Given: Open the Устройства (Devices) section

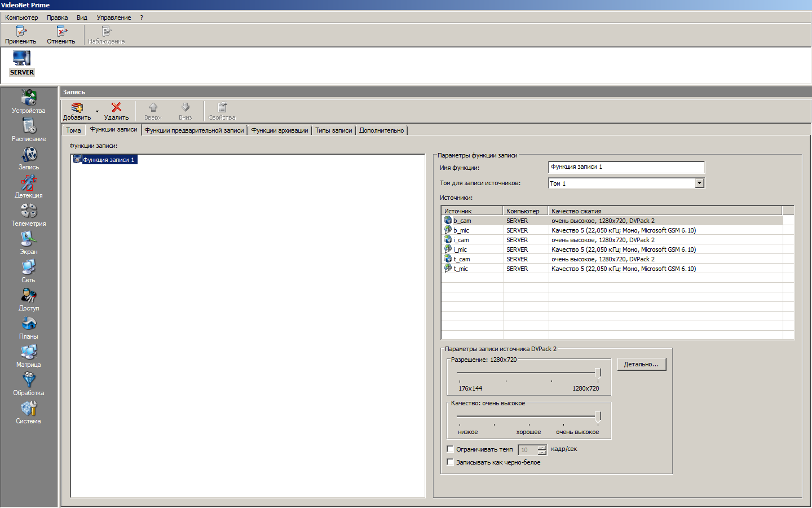Looking at the screenshot, I should click(x=29, y=100).
